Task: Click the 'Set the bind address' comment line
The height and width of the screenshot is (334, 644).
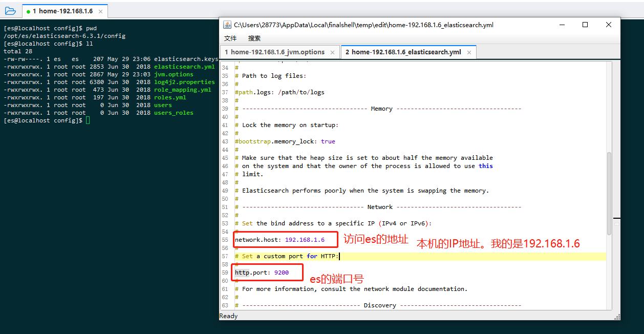Action: pyautogui.click(x=333, y=223)
